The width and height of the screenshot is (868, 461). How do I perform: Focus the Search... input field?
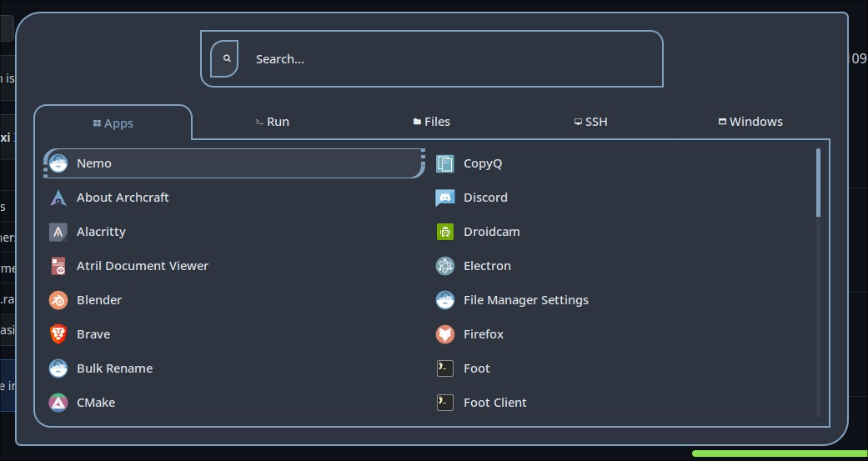point(432,58)
